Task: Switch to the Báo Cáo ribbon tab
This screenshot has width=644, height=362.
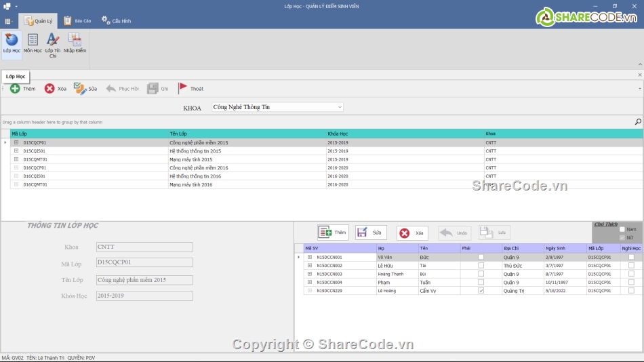Action: click(x=78, y=21)
